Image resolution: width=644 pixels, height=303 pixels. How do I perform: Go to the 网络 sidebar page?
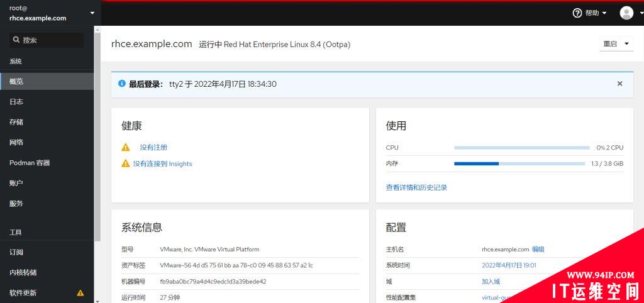[47, 142]
